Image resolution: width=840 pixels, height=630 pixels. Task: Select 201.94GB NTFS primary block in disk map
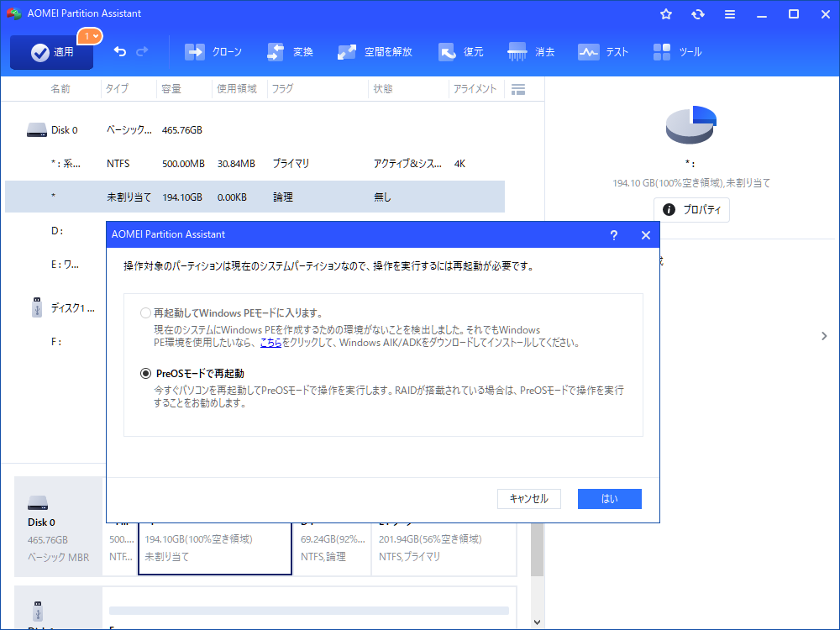pos(444,548)
